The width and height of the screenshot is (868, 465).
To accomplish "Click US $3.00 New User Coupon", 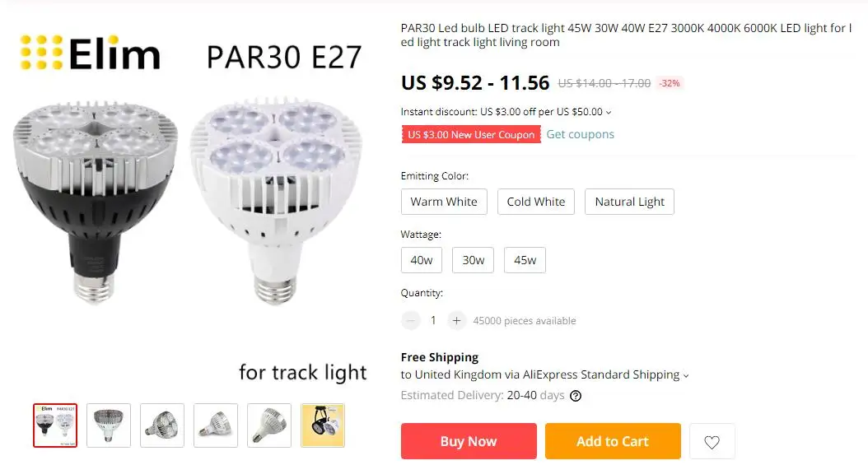I will pos(471,134).
